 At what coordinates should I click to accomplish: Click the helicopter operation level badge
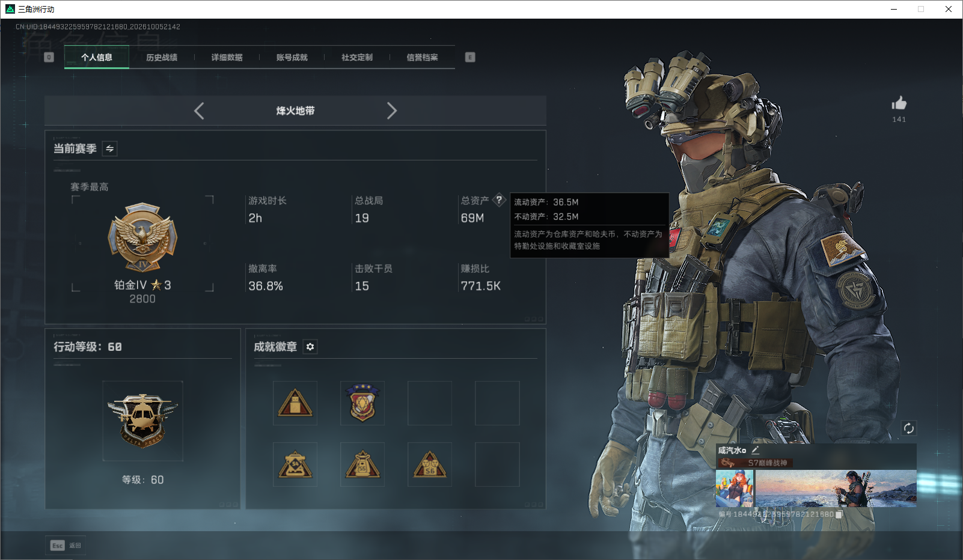tap(142, 421)
